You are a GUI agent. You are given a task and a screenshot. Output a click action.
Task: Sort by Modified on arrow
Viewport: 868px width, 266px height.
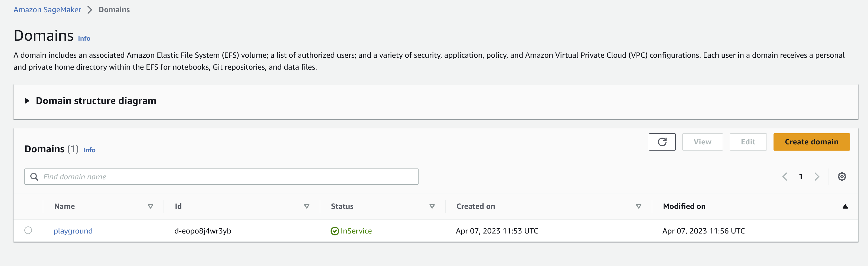(845, 206)
